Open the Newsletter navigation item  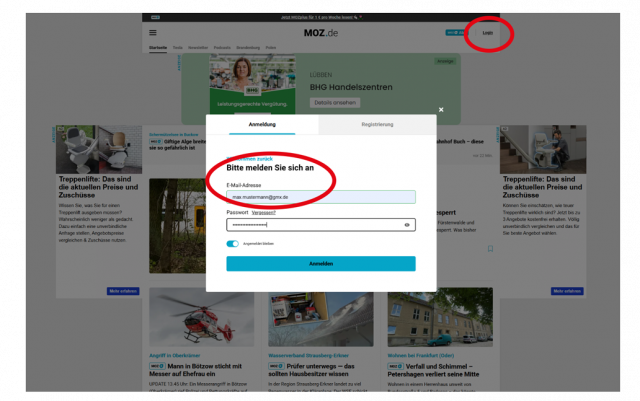[x=199, y=48]
